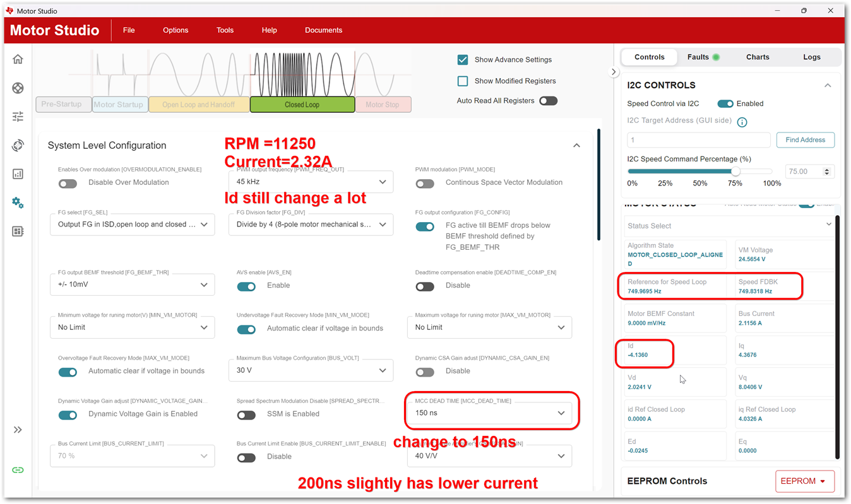Image resolution: width=851 pixels, height=504 pixels.
Task: Check Show Modified Registers checkbox
Action: coord(463,81)
